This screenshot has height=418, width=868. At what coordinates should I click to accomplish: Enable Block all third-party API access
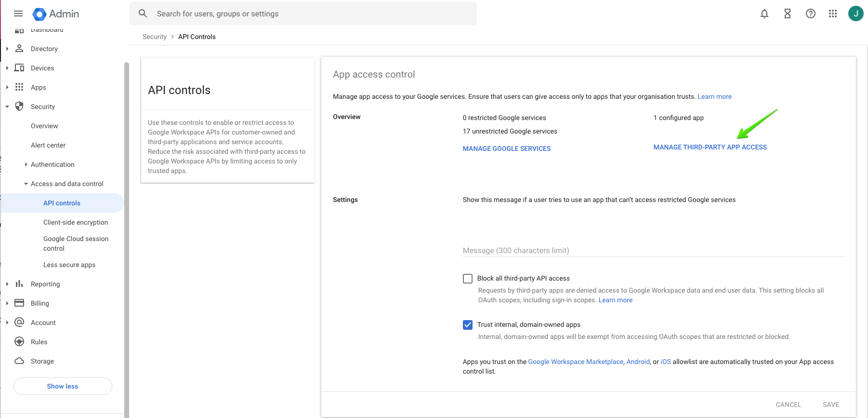point(467,279)
